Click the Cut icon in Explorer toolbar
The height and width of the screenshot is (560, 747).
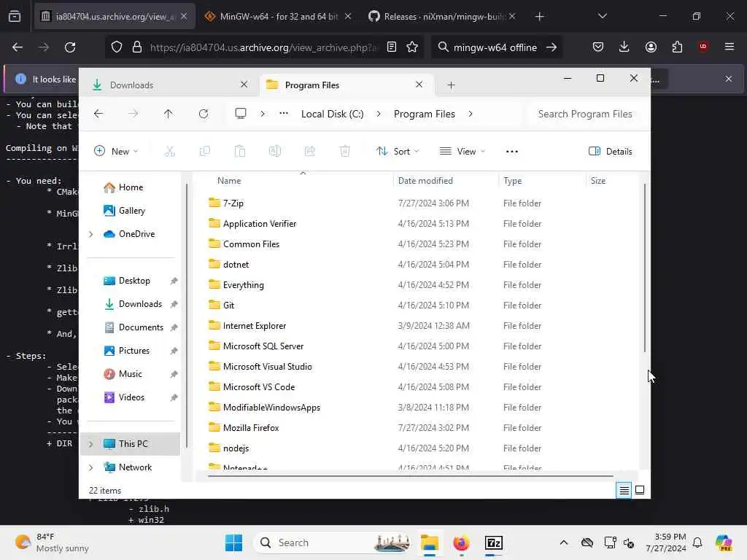(169, 152)
